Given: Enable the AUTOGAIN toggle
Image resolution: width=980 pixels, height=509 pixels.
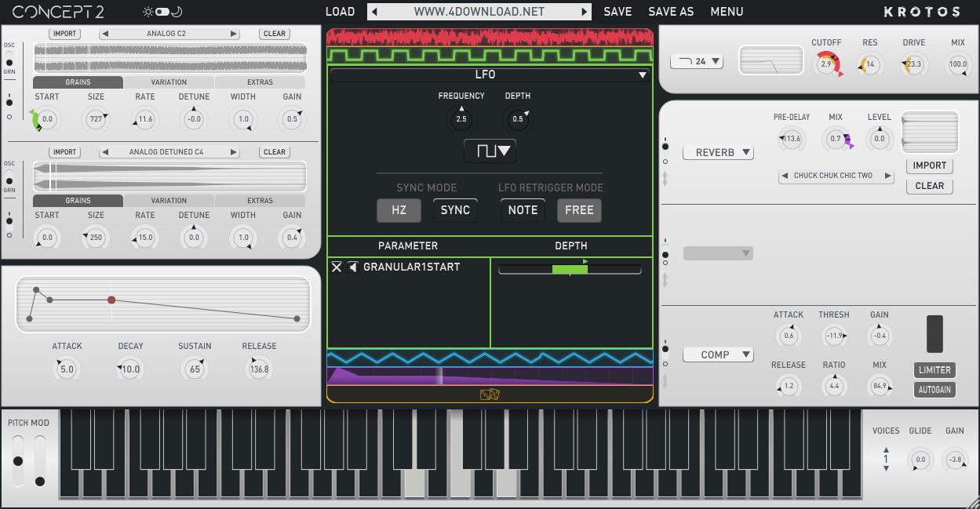Looking at the screenshot, I should pyautogui.click(x=934, y=390).
